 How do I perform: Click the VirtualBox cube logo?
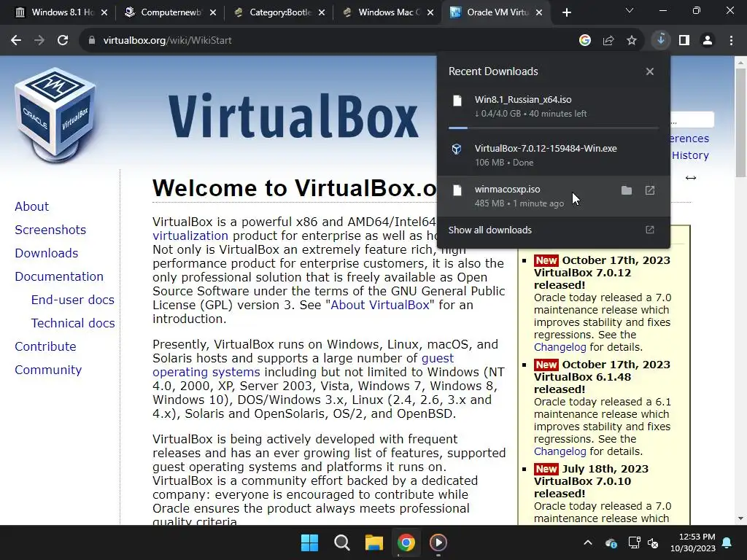coord(55,114)
